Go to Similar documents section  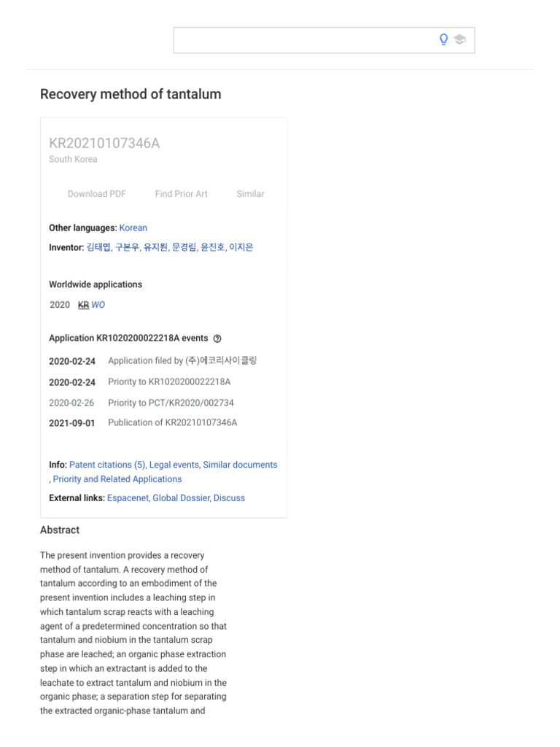[x=240, y=465]
